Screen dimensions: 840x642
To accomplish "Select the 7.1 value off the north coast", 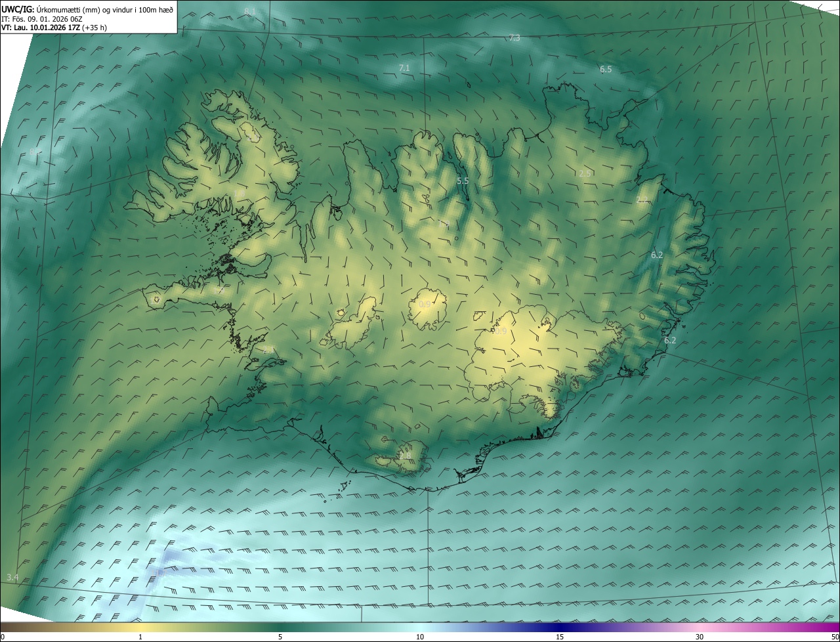I will tap(404, 68).
